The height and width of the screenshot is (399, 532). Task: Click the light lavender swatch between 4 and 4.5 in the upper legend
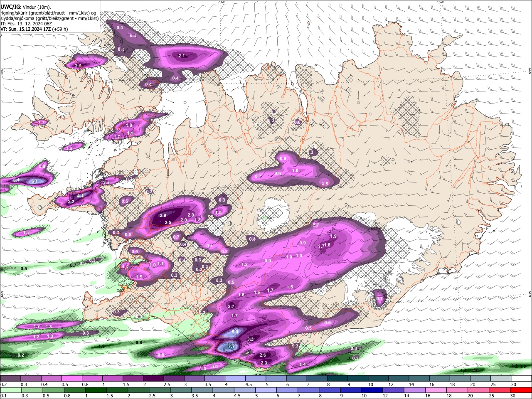(x=235, y=379)
